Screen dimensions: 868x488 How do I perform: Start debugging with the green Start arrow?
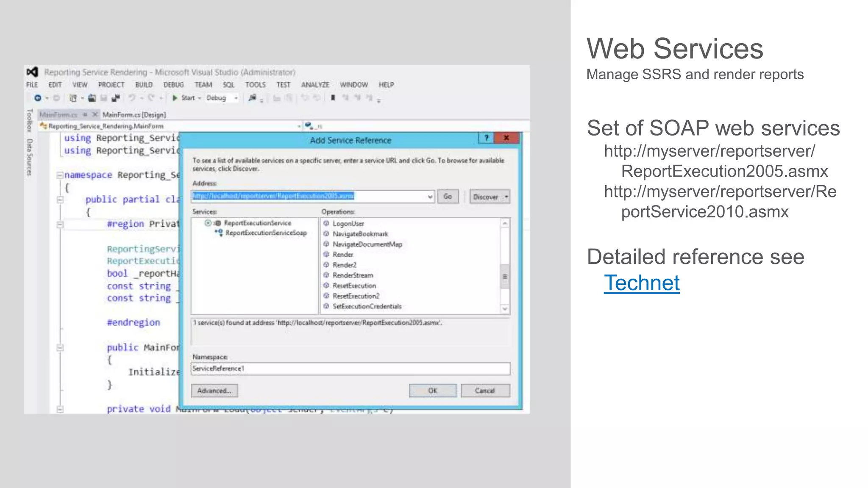coord(175,98)
